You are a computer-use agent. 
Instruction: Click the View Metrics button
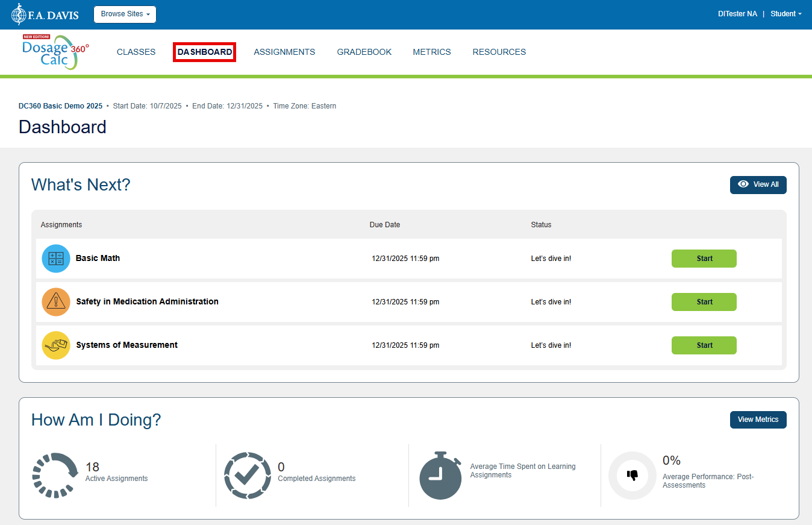tap(758, 420)
